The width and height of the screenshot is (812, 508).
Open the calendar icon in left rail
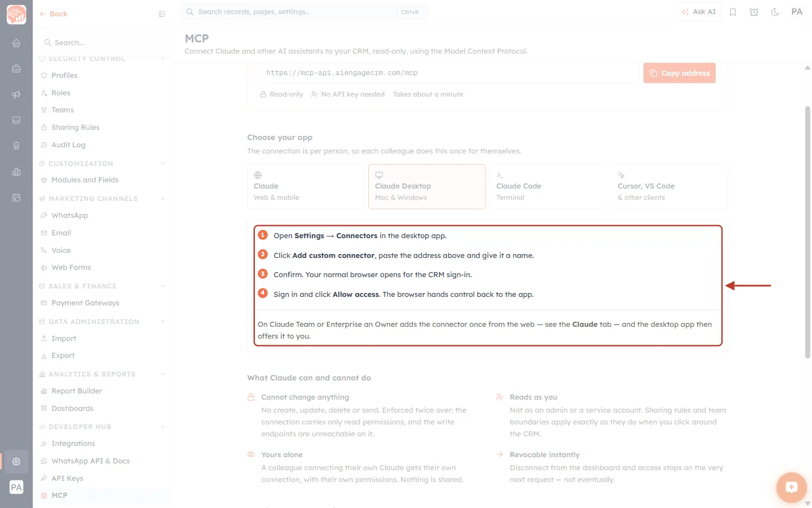point(16,198)
